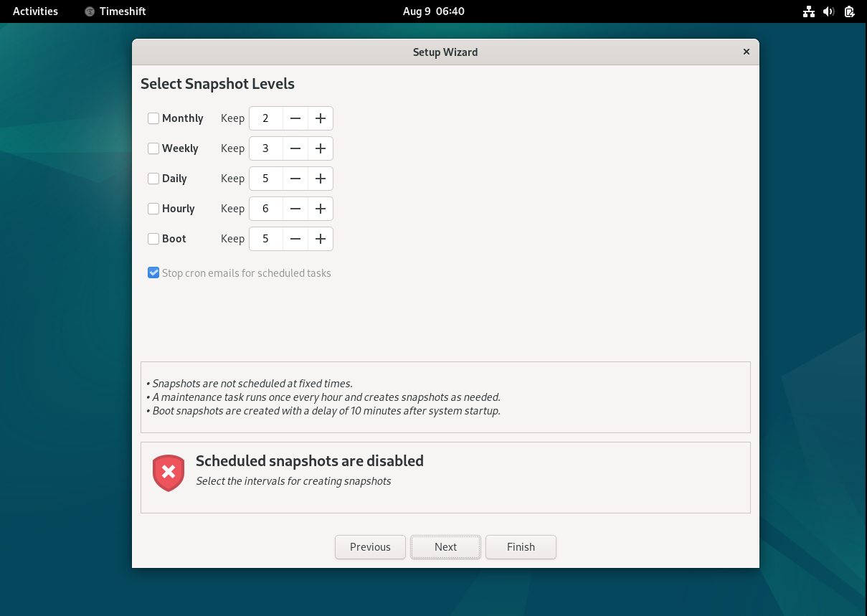Click the red shield disabled status icon
867x616 pixels.
click(169, 473)
